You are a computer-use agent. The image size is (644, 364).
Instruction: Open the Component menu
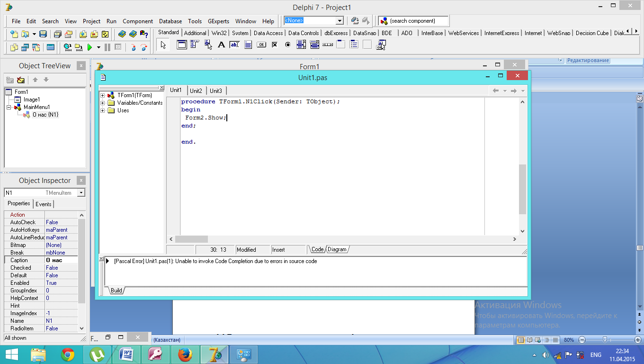pos(138,21)
